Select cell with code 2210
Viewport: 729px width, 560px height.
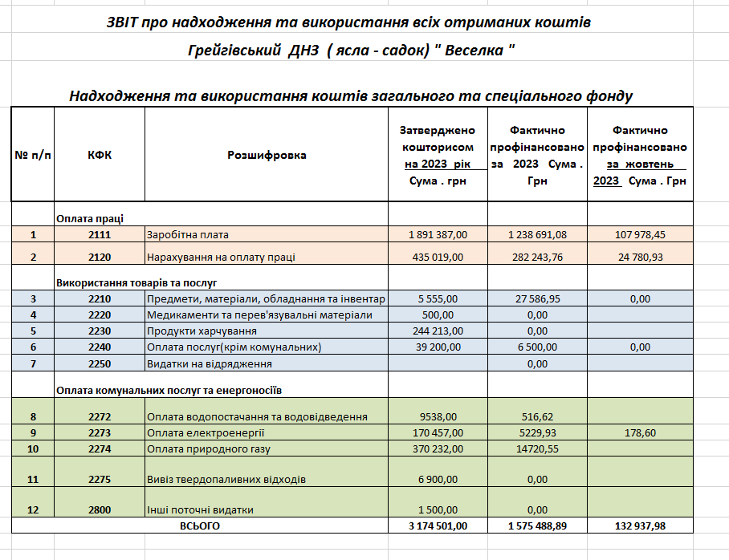point(100,298)
